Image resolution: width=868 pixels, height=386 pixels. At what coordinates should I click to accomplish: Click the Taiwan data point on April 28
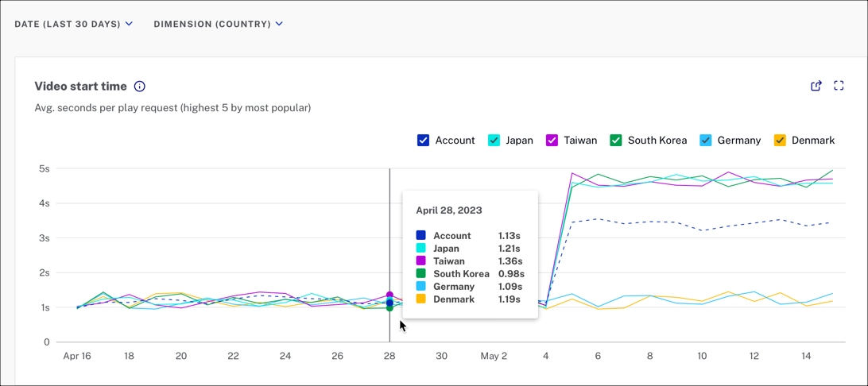[x=389, y=295]
